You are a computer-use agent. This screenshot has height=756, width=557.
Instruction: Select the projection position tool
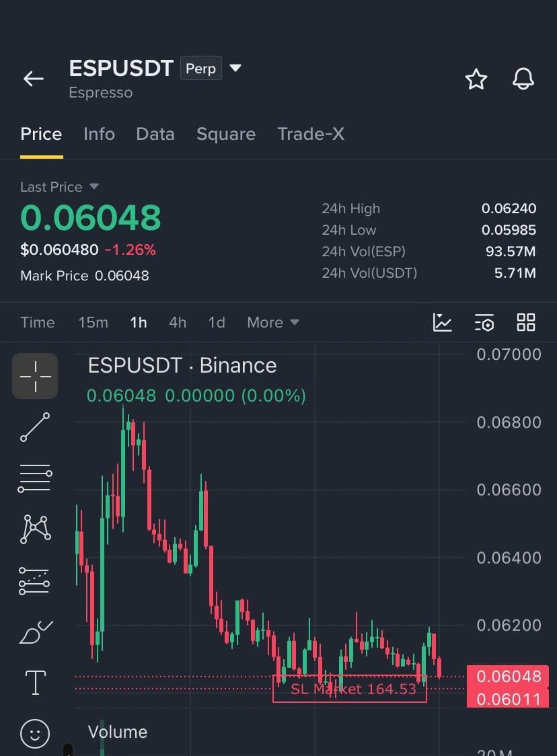34,581
